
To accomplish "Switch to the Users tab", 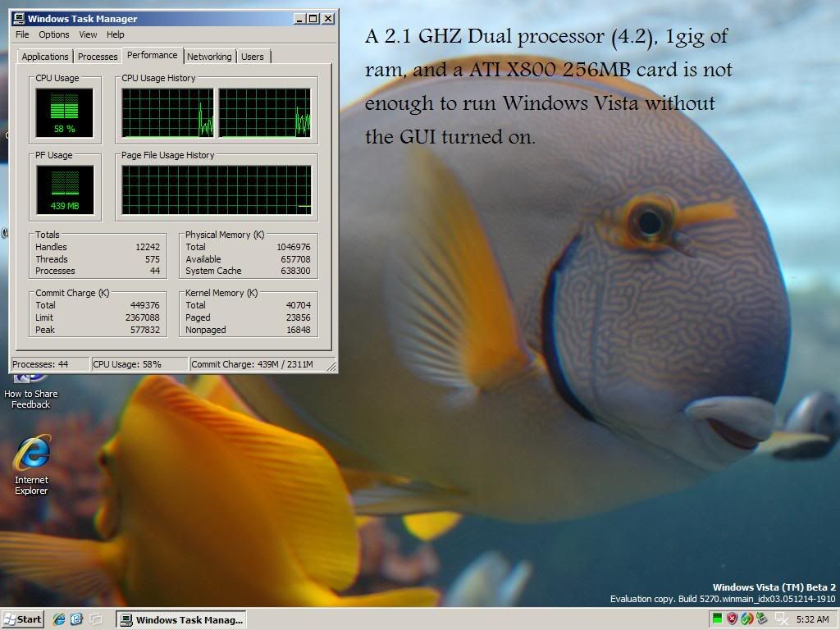I will pos(253,57).
